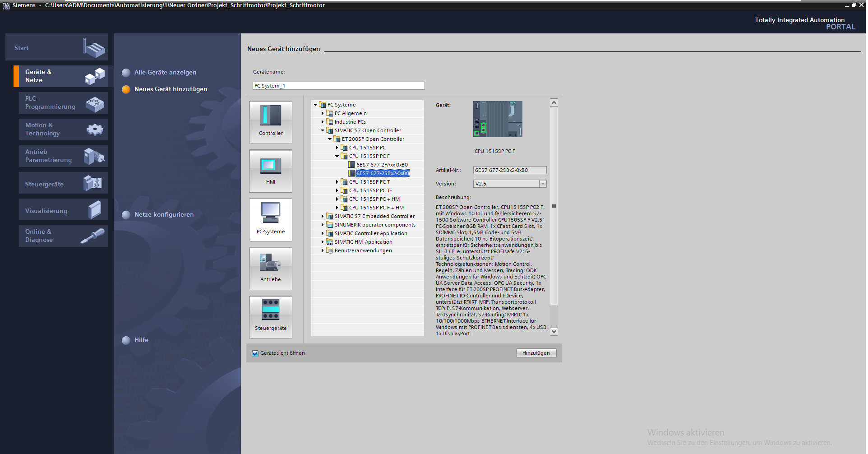Open the Version dropdown list

point(543,184)
